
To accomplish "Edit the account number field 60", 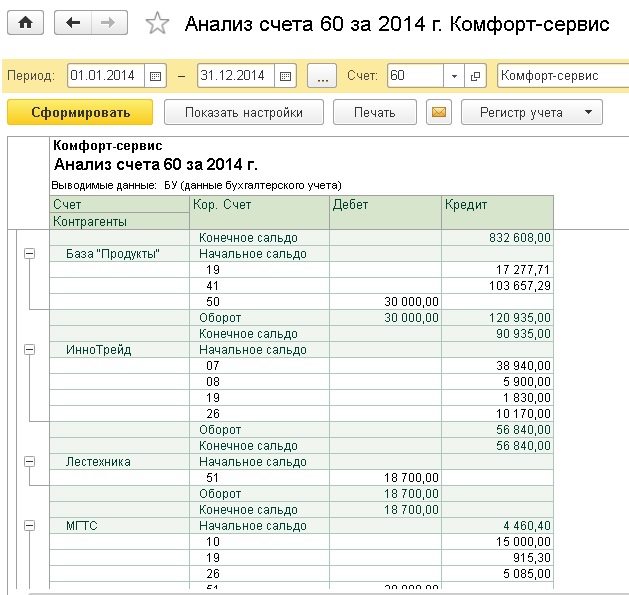I will [416, 76].
